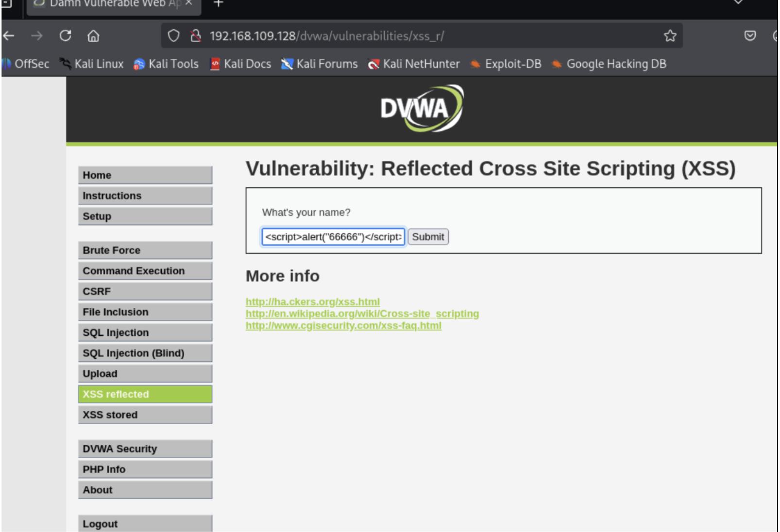Go to the Home menu item

tap(145, 175)
